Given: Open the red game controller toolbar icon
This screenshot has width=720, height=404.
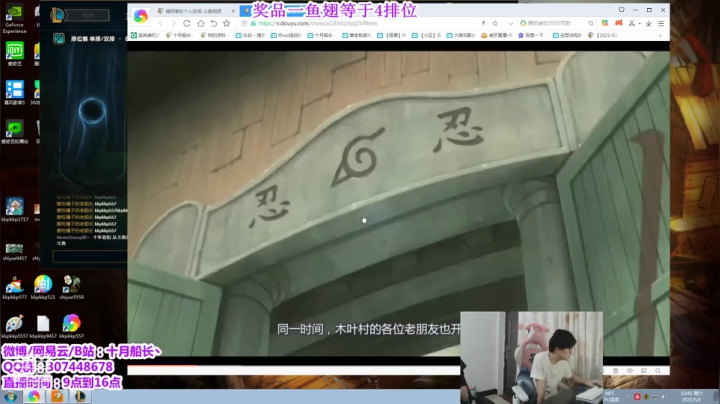Looking at the screenshot, I should (x=619, y=23).
